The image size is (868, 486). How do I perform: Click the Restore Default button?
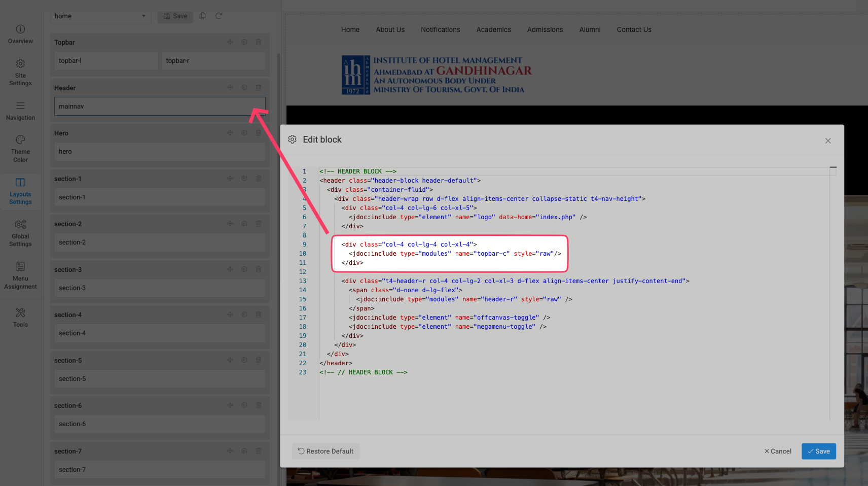tap(325, 451)
